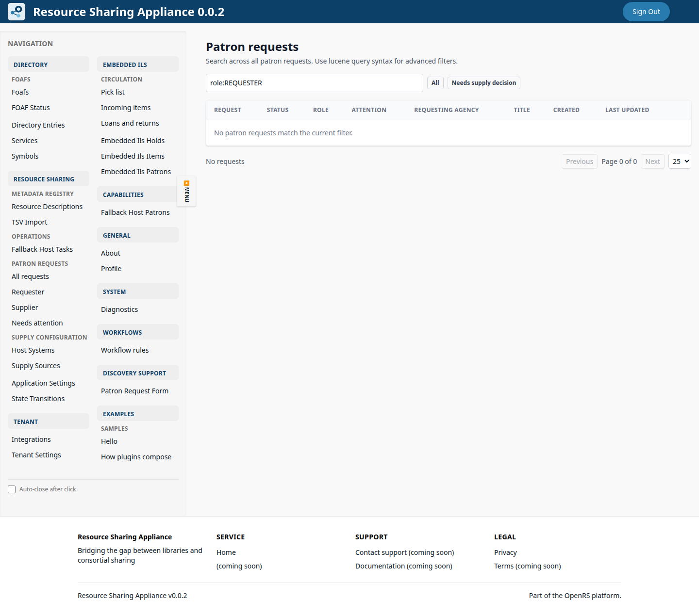View All requests
Viewport: 699px width, 616px height.
(x=30, y=276)
